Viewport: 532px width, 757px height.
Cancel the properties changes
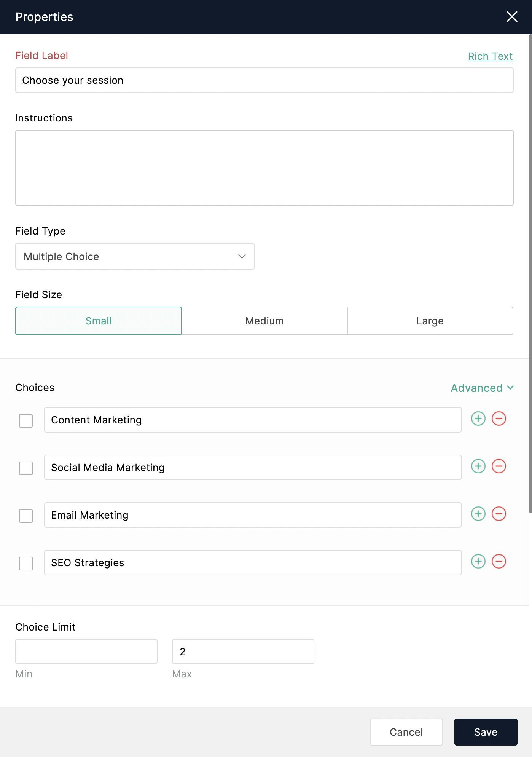[x=406, y=732]
